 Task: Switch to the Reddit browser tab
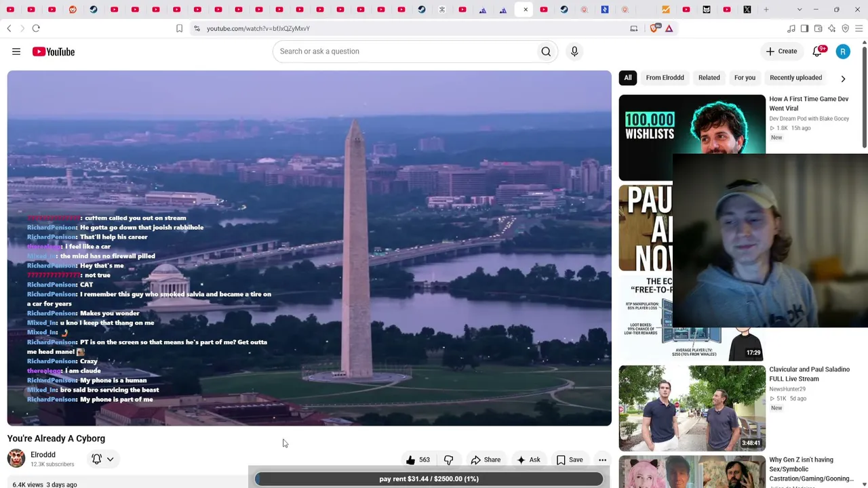[x=73, y=9]
